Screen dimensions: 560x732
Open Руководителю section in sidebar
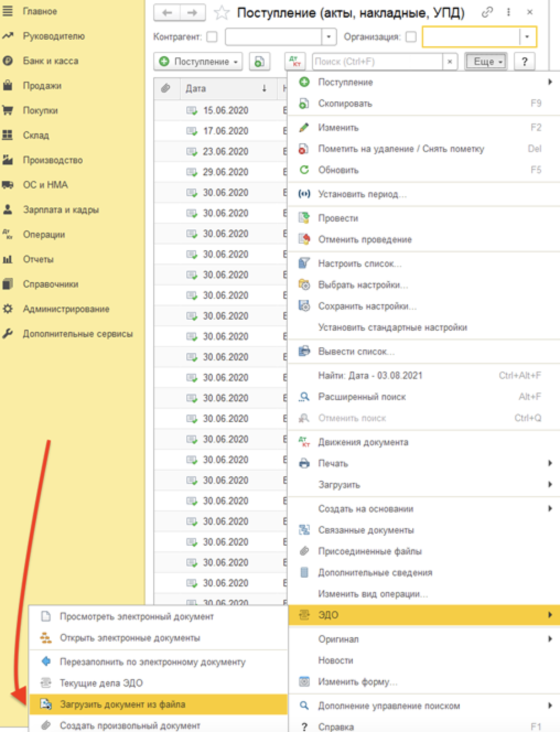53,36
